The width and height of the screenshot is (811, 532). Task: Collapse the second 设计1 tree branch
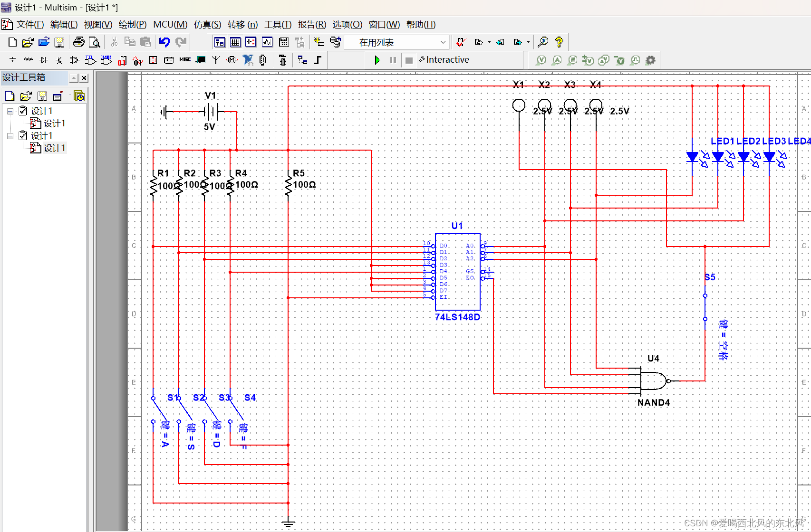tap(10, 135)
